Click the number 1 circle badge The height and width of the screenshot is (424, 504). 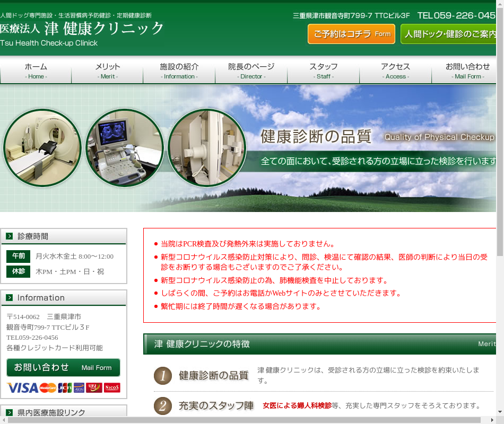(x=163, y=376)
